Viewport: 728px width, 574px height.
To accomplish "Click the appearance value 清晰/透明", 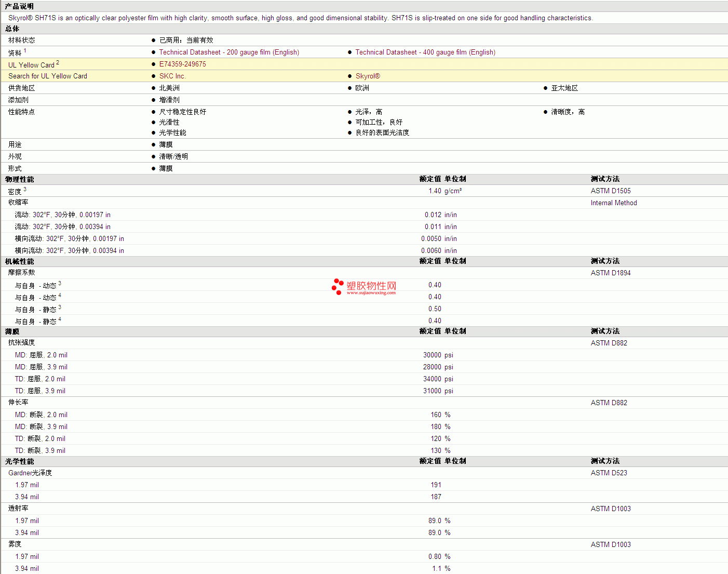I will point(173,156).
